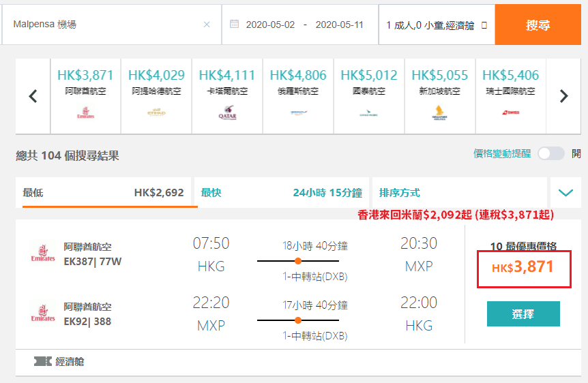
Task: Click Swiss logo in carousel
Action: click(x=511, y=112)
